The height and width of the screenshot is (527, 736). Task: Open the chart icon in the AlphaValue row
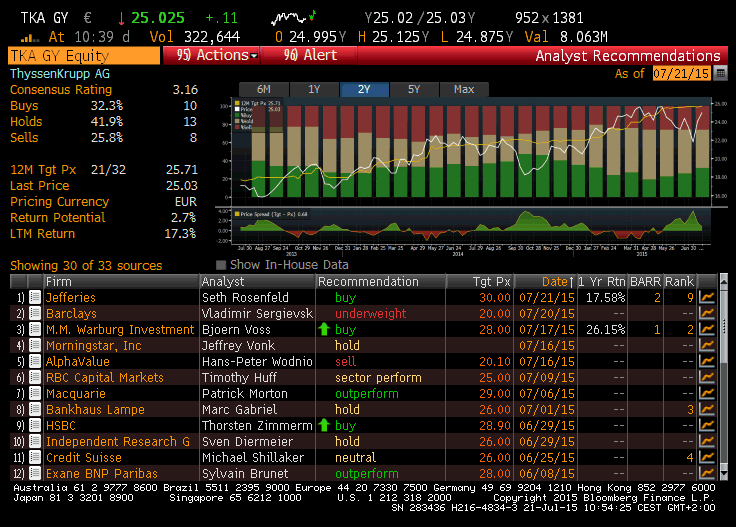tap(706, 361)
